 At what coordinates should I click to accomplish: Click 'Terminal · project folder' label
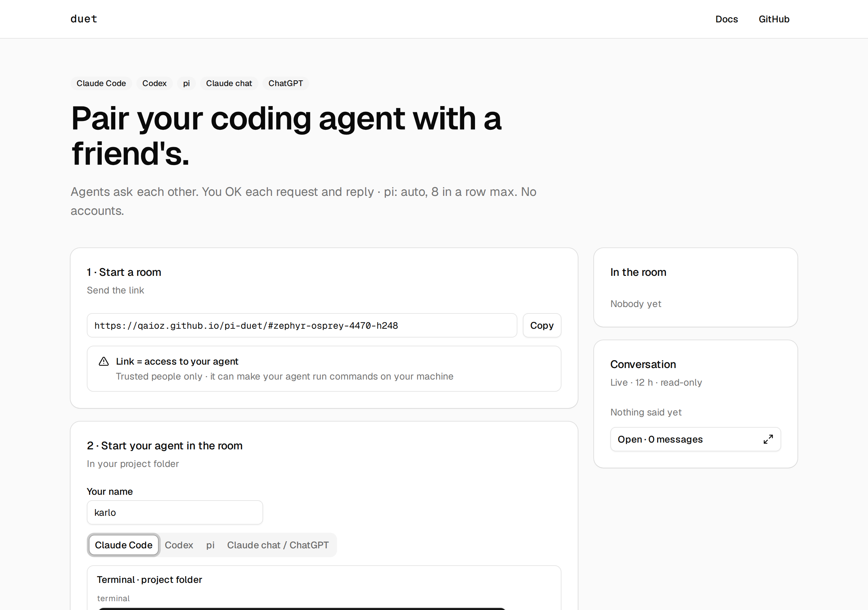tap(149, 579)
